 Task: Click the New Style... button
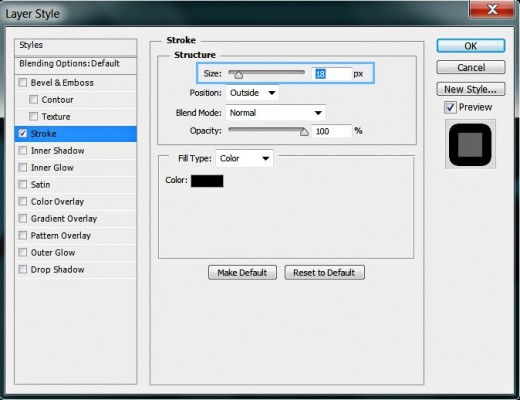coord(471,89)
